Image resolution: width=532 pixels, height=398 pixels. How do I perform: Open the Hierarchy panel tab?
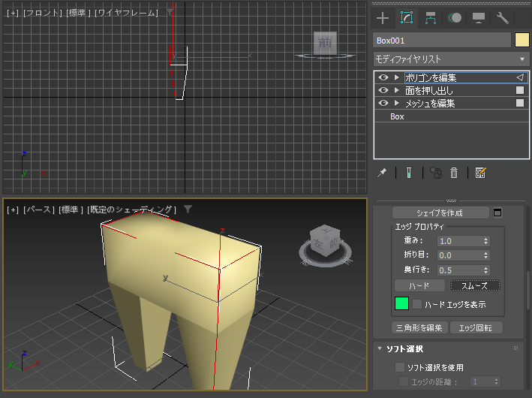(431, 18)
